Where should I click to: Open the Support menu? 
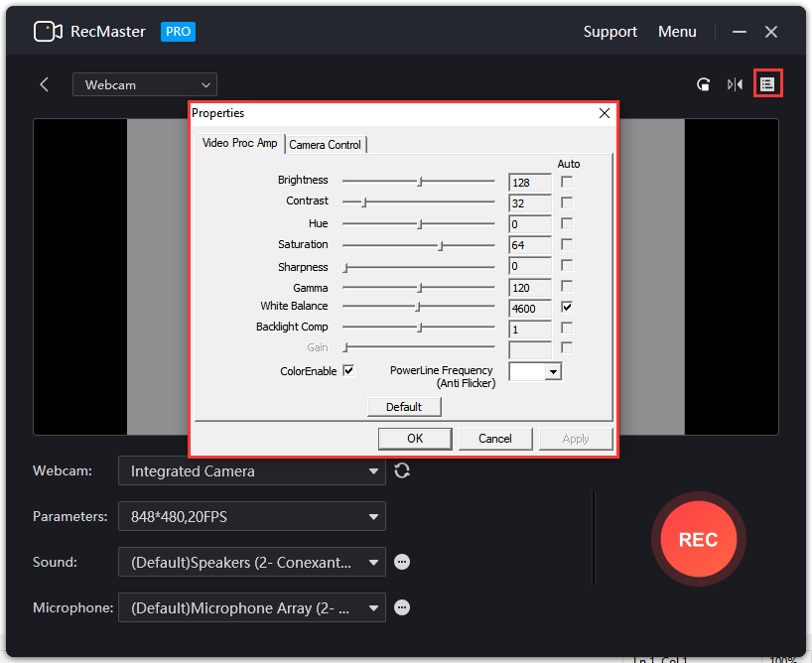(x=610, y=32)
